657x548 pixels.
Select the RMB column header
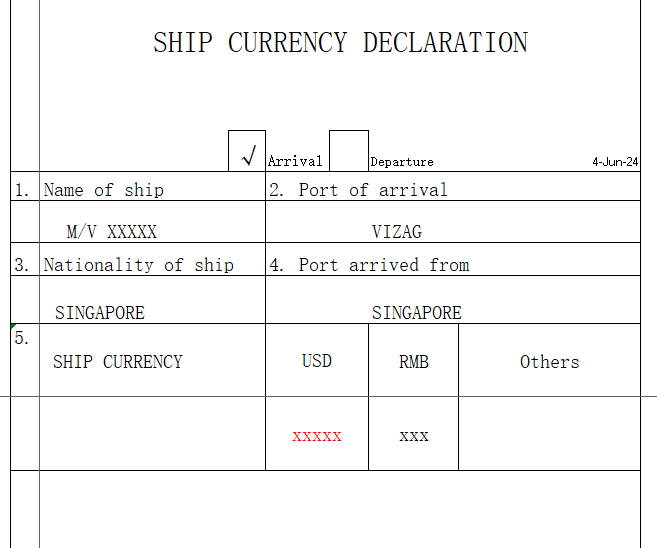[x=414, y=360]
